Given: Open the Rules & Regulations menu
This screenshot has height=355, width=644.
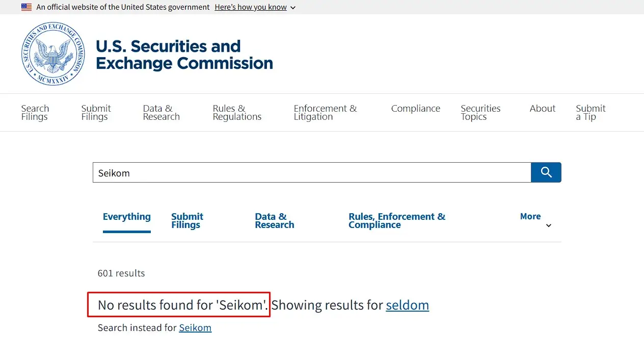Looking at the screenshot, I should [236, 112].
